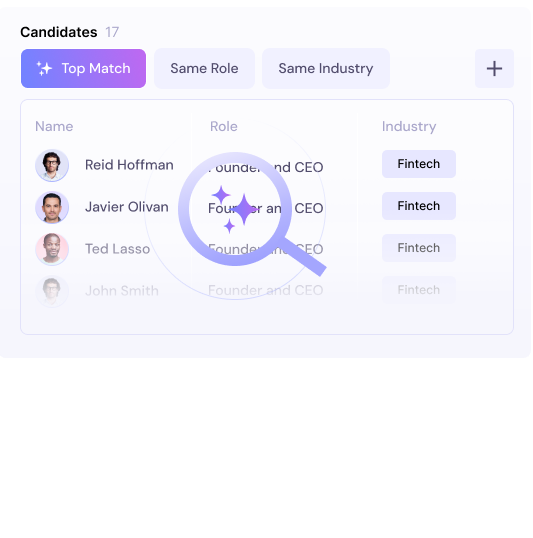Switch to the Same Role filter
Screen dimensions: 533x538
[204, 69]
